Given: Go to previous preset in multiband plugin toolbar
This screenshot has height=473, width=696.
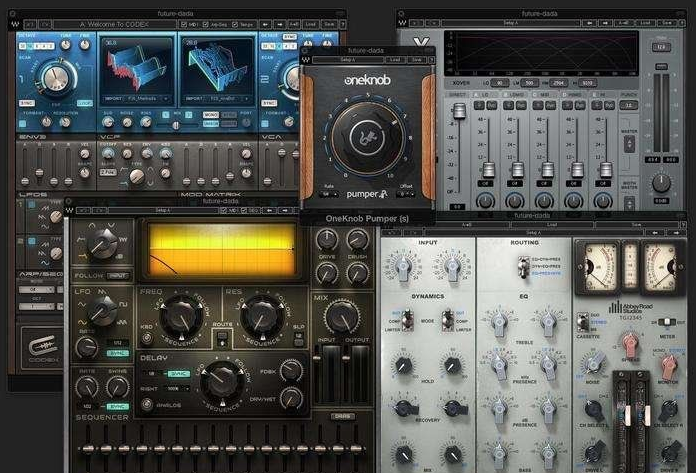Looking at the screenshot, I should click(x=590, y=23).
